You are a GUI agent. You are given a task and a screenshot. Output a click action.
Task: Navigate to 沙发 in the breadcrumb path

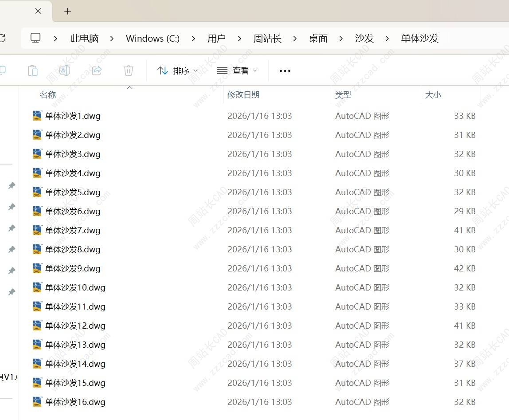pyautogui.click(x=364, y=39)
